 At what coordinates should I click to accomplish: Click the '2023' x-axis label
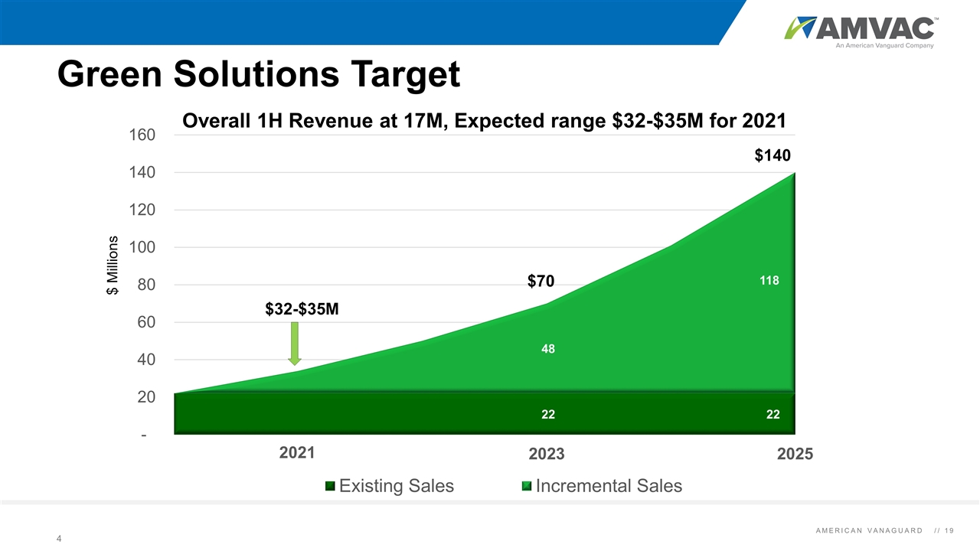(x=547, y=455)
